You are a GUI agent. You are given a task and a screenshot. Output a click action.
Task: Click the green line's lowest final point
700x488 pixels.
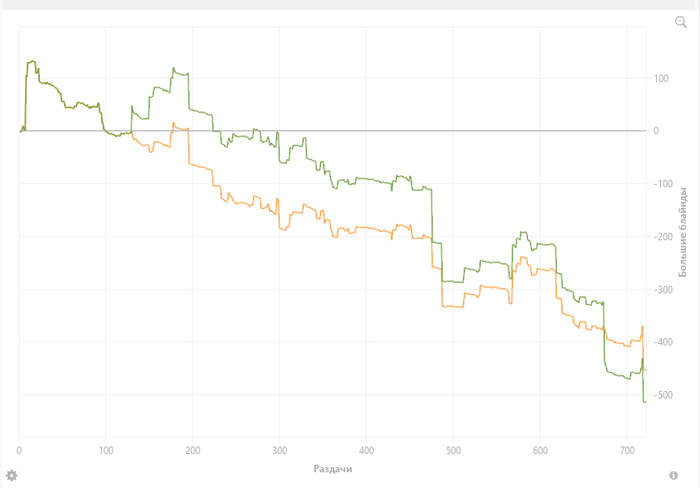coord(645,402)
